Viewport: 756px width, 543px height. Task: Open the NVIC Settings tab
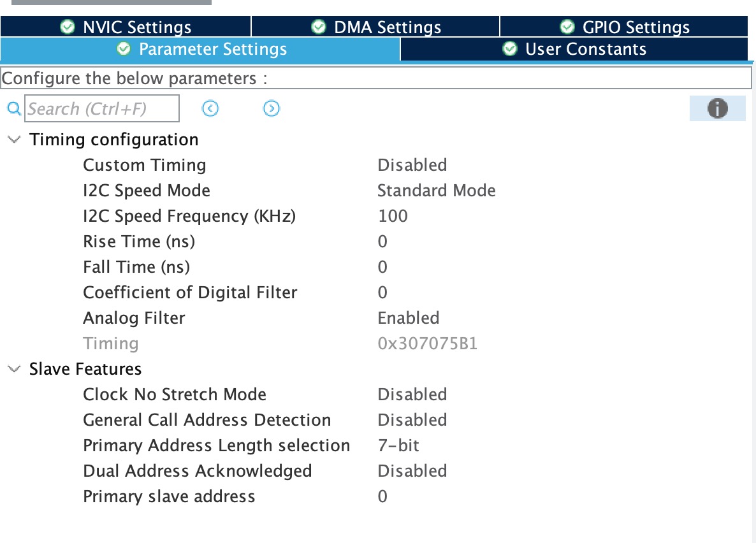pyautogui.click(x=126, y=27)
